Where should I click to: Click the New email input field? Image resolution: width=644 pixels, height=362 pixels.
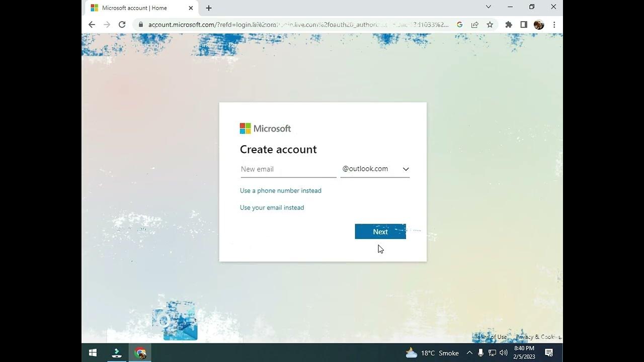[288, 169]
